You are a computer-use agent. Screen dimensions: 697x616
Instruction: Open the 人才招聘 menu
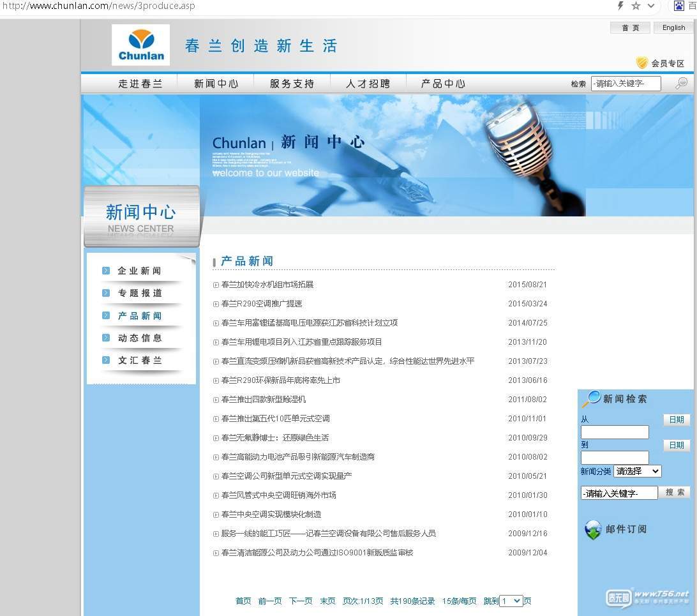click(x=368, y=84)
